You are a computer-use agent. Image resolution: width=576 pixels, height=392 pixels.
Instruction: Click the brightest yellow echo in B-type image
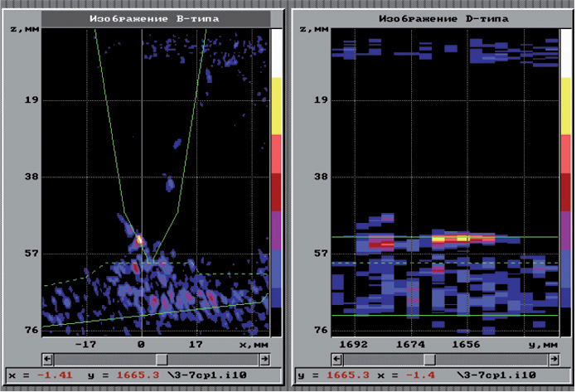pos(139,240)
